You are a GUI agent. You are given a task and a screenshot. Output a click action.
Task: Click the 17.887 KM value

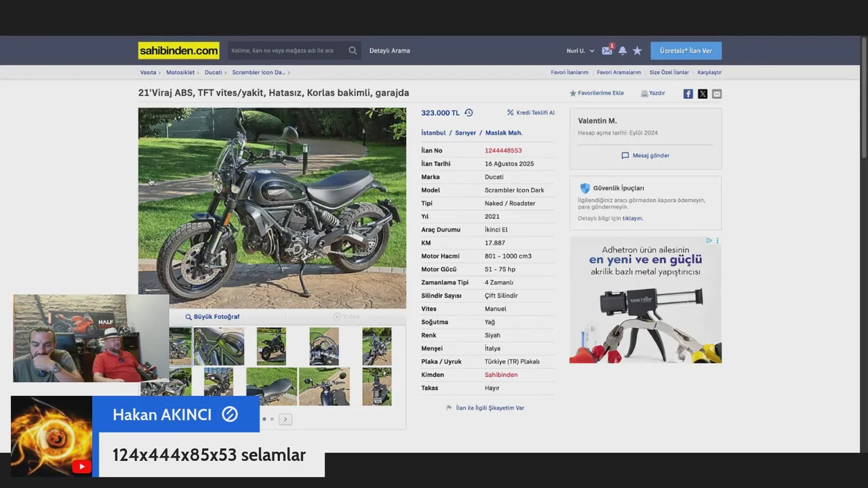coord(495,243)
